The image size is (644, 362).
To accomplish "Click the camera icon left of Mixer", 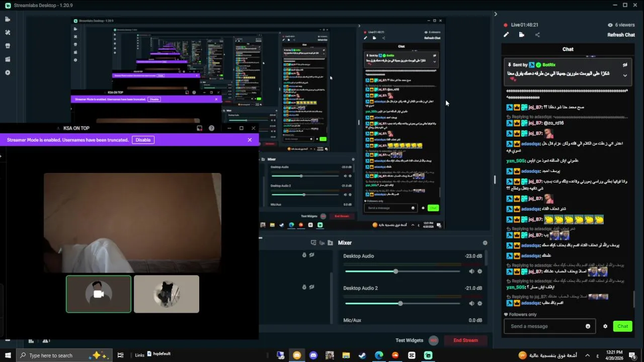I will 322,243.
